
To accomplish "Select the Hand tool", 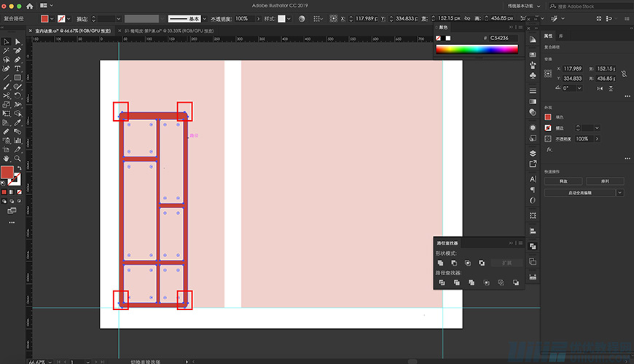I will point(7,158).
